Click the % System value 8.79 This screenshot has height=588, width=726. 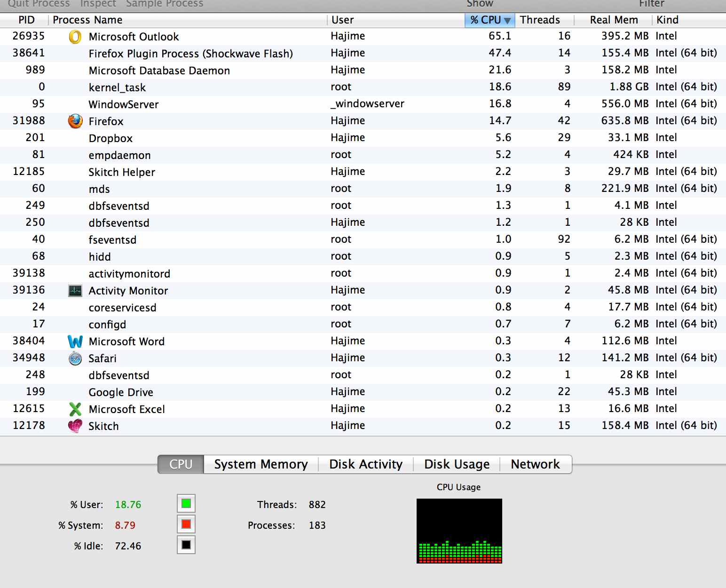coord(125,525)
